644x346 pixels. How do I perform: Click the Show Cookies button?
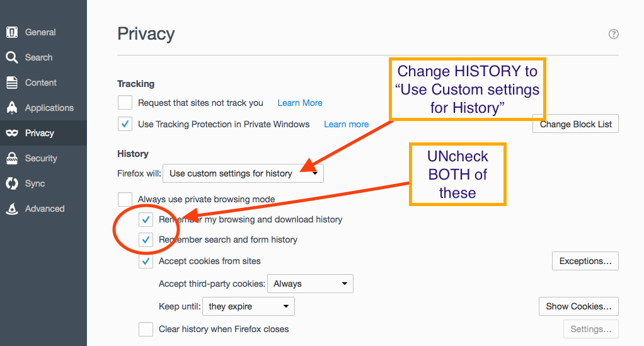click(x=578, y=306)
